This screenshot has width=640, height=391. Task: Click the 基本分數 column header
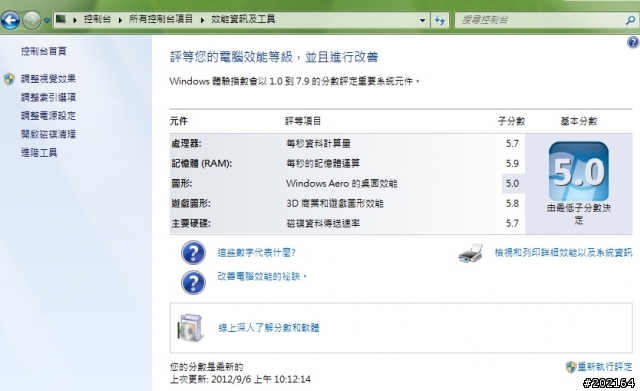pos(579,121)
